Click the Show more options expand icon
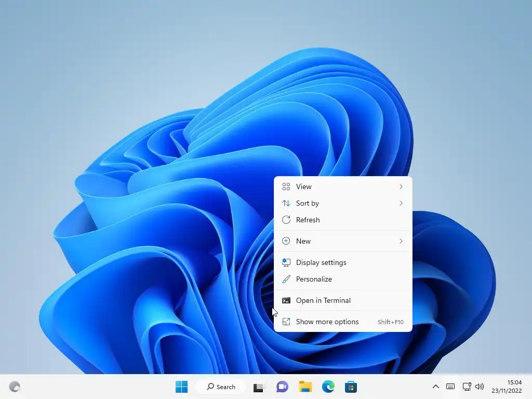 [x=286, y=322]
